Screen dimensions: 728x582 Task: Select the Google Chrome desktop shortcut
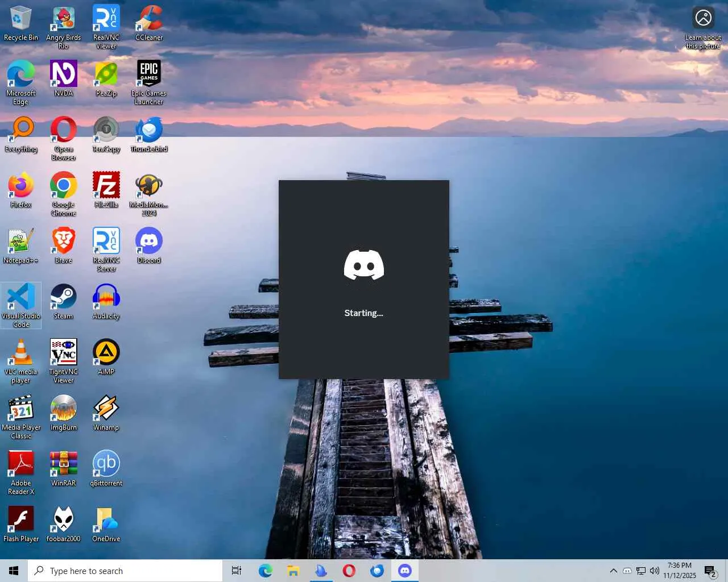point(64,194)
